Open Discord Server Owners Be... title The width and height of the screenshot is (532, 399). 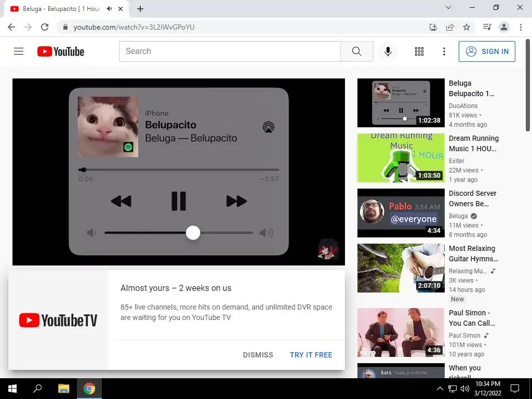[x=473, y=198]
